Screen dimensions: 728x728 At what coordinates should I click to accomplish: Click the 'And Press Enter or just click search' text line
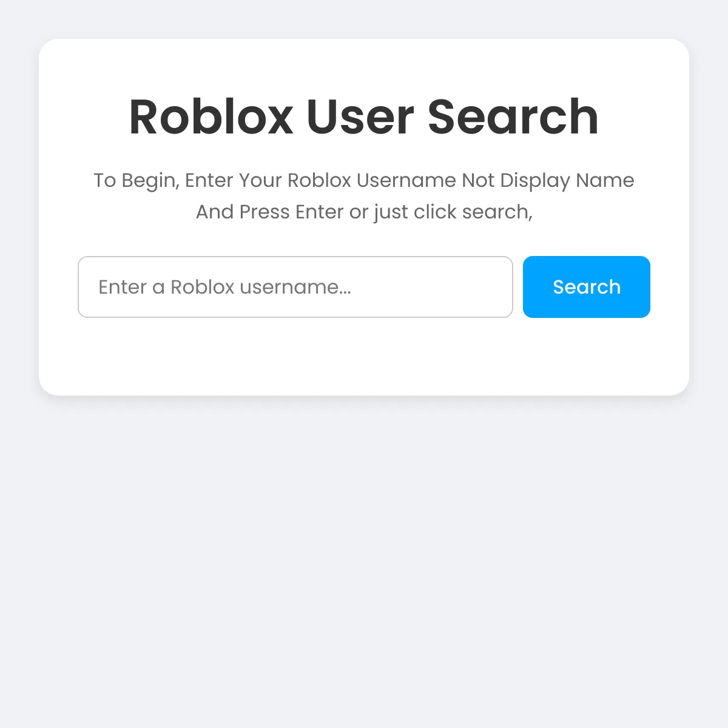pyautogui.click(x=364, y=212)
